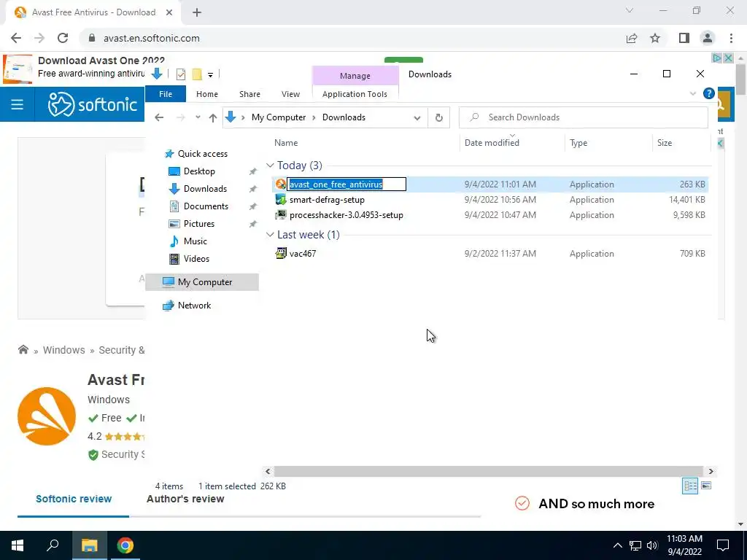This screenshot has width=747, height=560.
Task: Click the New Folder icon in quick toolbar
Action: pyautogui.click(x=197, y=74)
